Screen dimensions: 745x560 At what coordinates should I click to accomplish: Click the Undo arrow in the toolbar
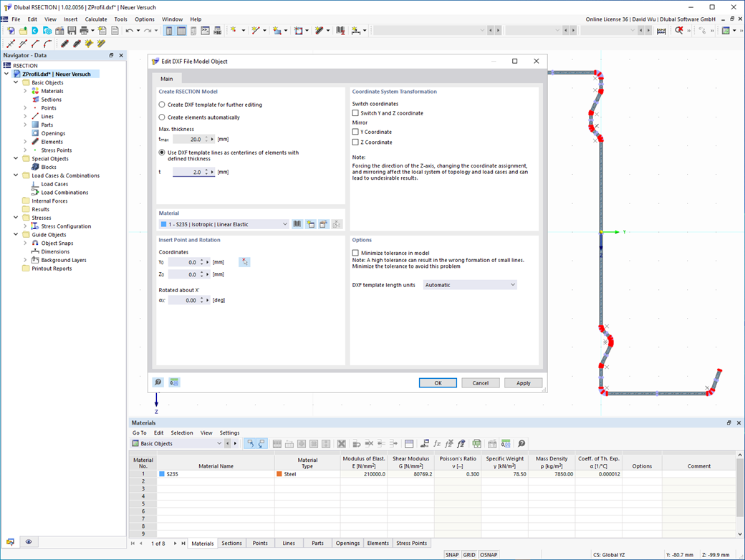click(130, 30)
